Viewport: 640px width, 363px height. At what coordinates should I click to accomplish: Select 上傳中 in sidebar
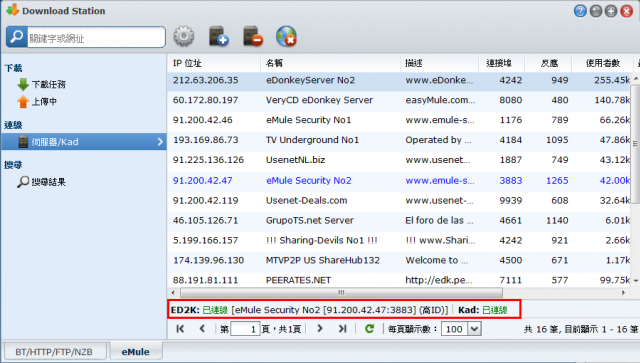44,101
